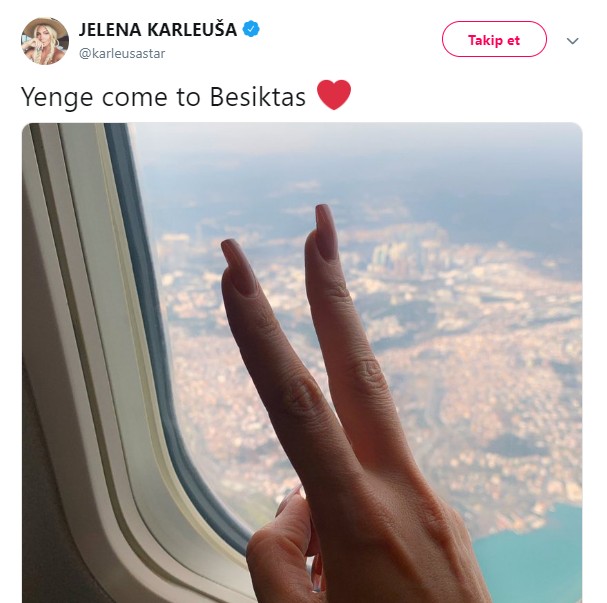Click the red heart emoji in tweet
The height and width of the screenshot is (603, 607).
[334, 95]
